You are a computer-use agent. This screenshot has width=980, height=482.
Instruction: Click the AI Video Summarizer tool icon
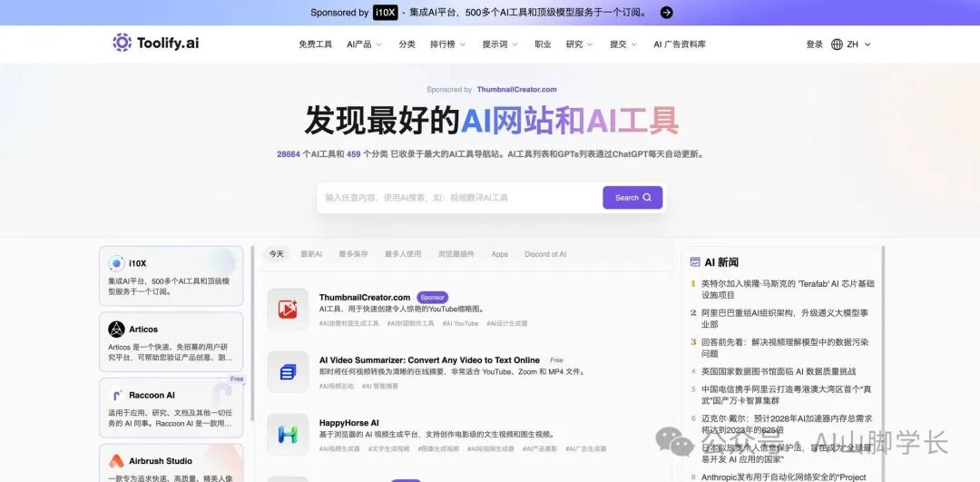(x=288, y=372)
